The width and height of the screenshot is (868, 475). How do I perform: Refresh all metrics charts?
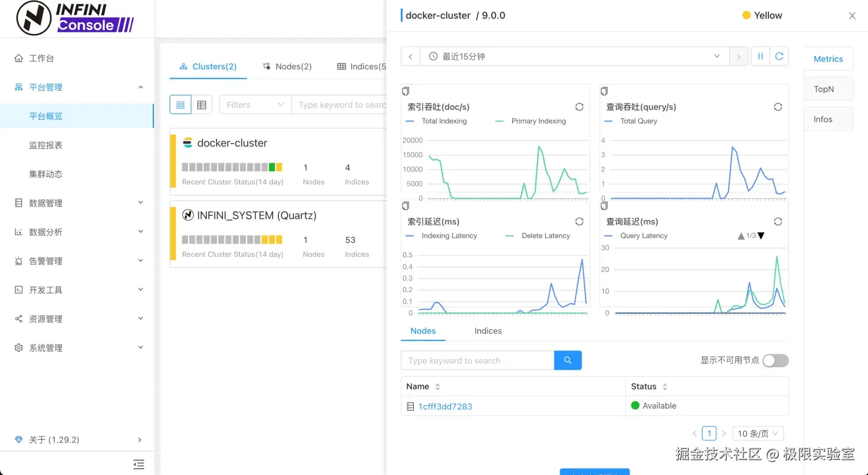click(779, 56)
